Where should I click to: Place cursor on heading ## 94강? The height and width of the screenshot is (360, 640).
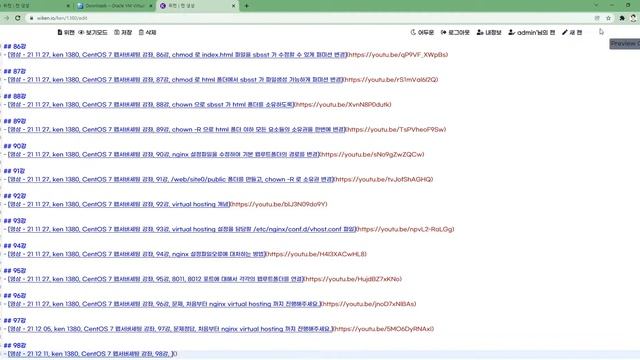tap(15, 246)
